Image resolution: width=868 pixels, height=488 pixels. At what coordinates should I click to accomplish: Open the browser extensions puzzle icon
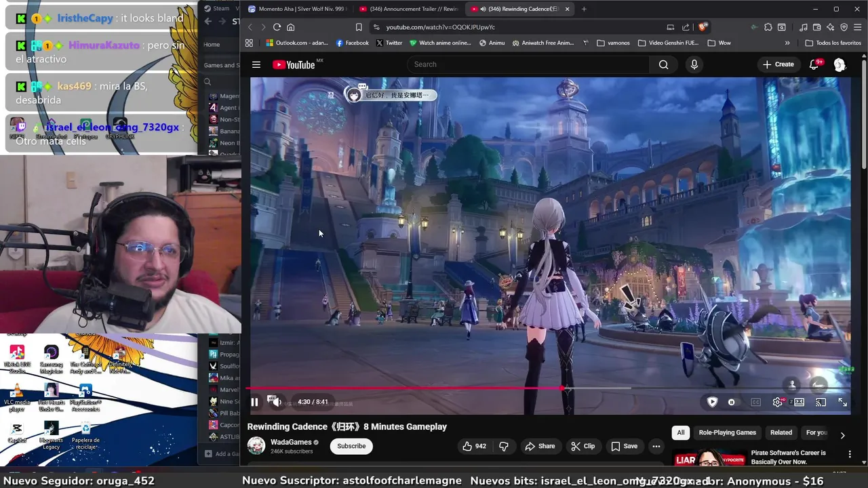(768, 27)
